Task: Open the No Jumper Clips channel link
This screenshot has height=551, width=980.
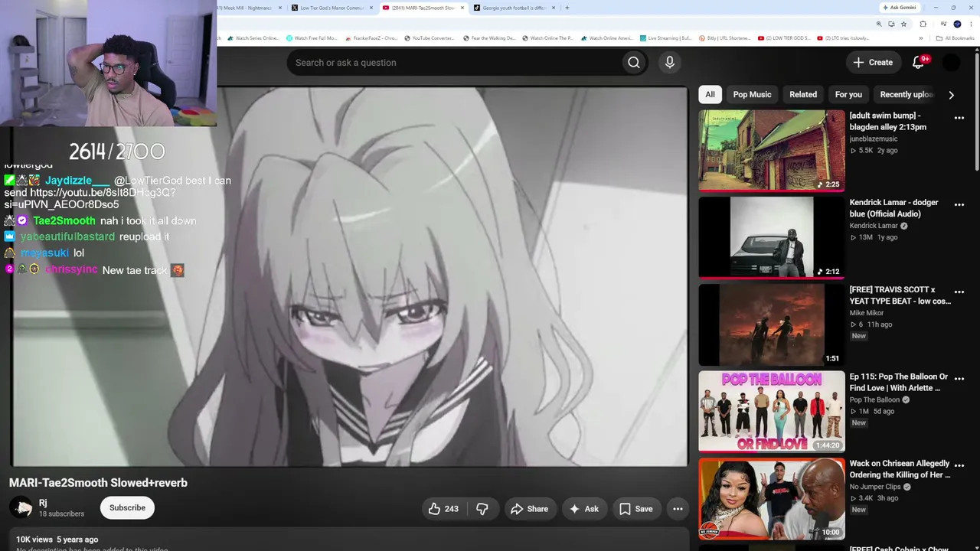Action: (875, 487)
